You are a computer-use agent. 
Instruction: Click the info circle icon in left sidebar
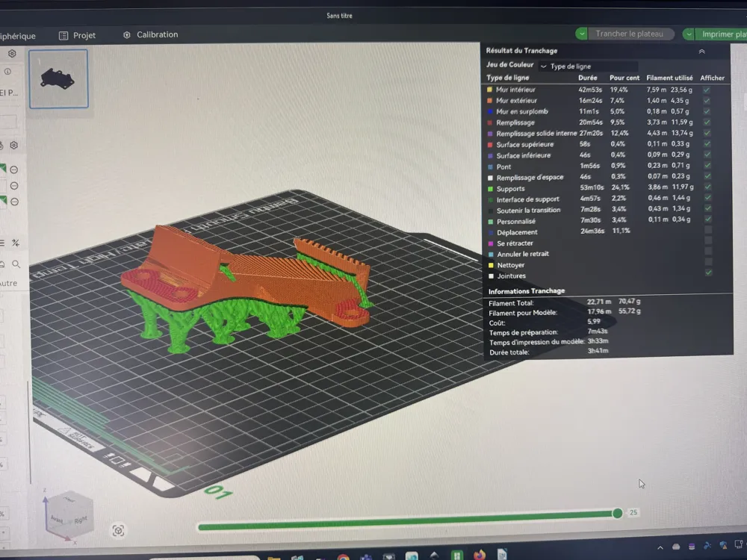[x=7, y=72]
